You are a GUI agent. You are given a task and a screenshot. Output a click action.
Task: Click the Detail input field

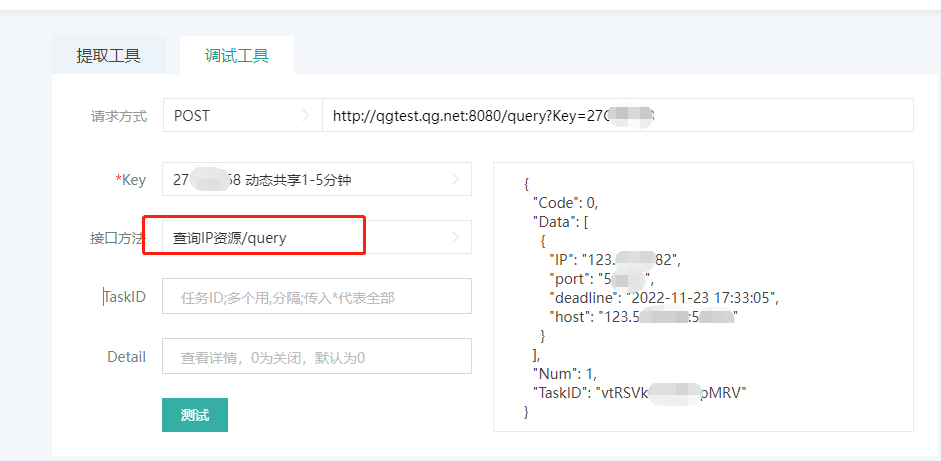[316, 357]
